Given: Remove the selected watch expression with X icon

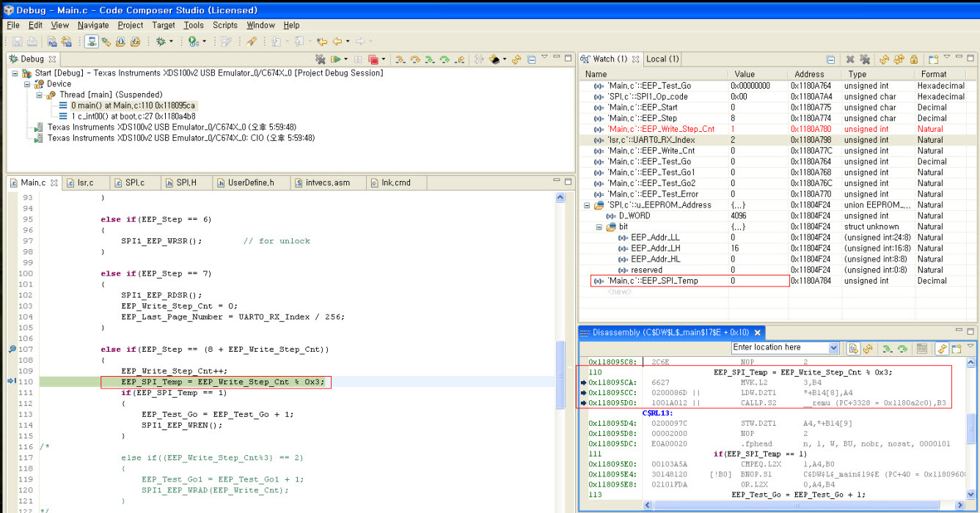Looking at the screenshot, I should point(850,59).
